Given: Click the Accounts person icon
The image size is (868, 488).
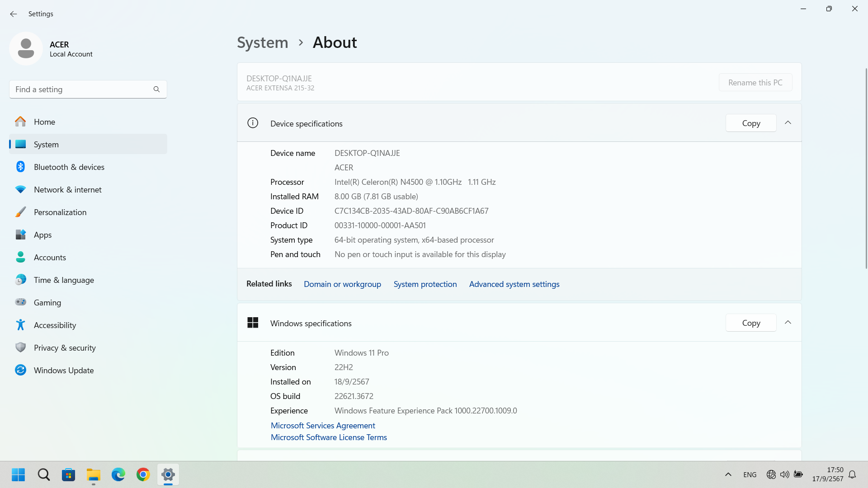Looking at the screenshot, I should point(20,257).
